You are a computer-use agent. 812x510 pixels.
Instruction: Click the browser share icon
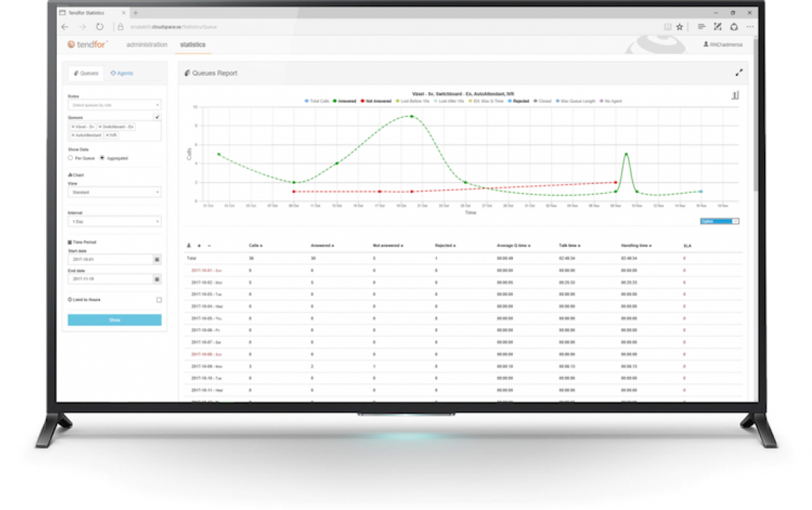(x=734, y=26)
